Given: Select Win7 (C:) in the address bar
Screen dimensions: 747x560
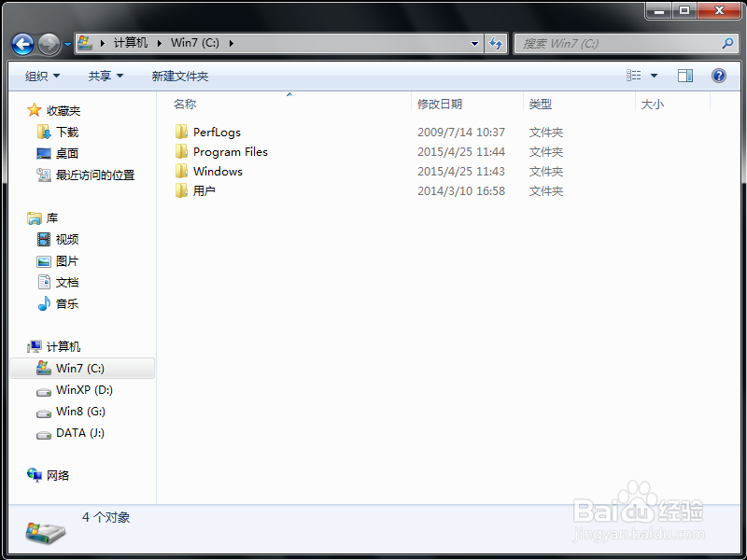Looking at the screenshot, I should click(x=195, y=43).
